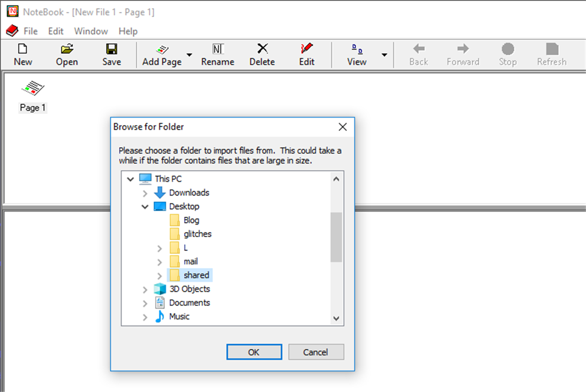Image resolution: width=586 pixels, height=392 pixels.
Task: Open the Add Page dropdown arrow
Action: [x=190, y=54]
